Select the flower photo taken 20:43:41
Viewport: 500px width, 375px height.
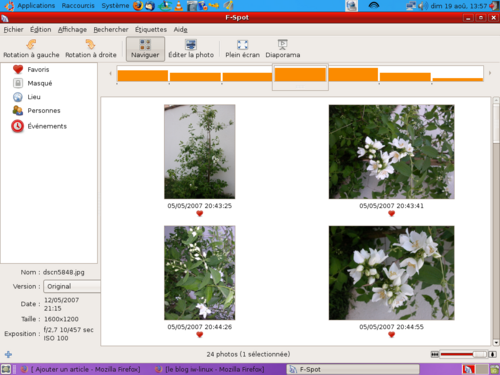(391, 152)
